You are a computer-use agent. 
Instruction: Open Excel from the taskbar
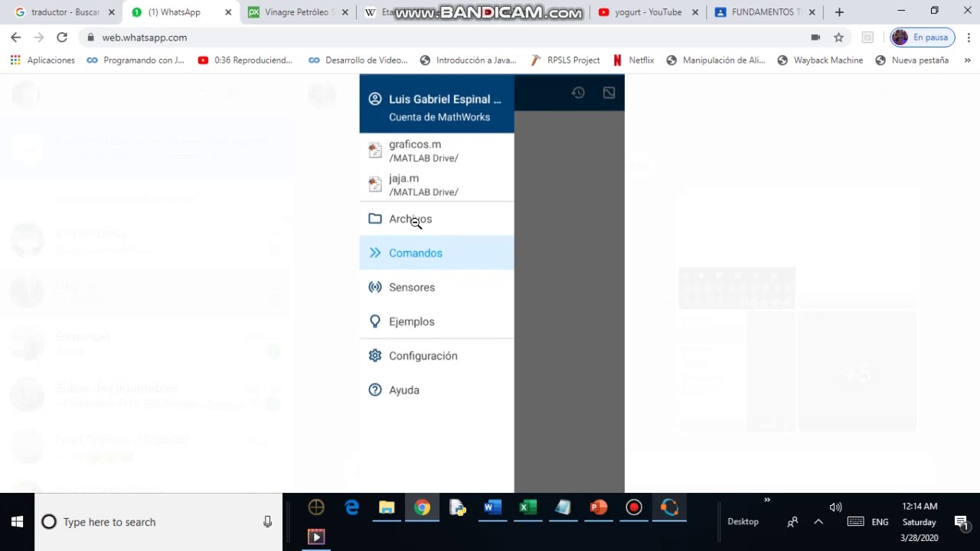coord(528,507)
